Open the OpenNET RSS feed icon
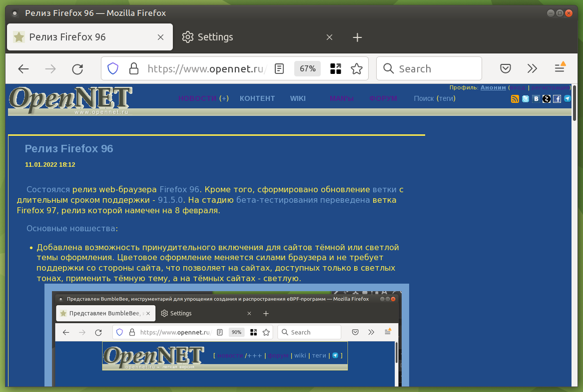Viewport: 583px width, 392px height. pyautogui.click(x=515, y=99)
